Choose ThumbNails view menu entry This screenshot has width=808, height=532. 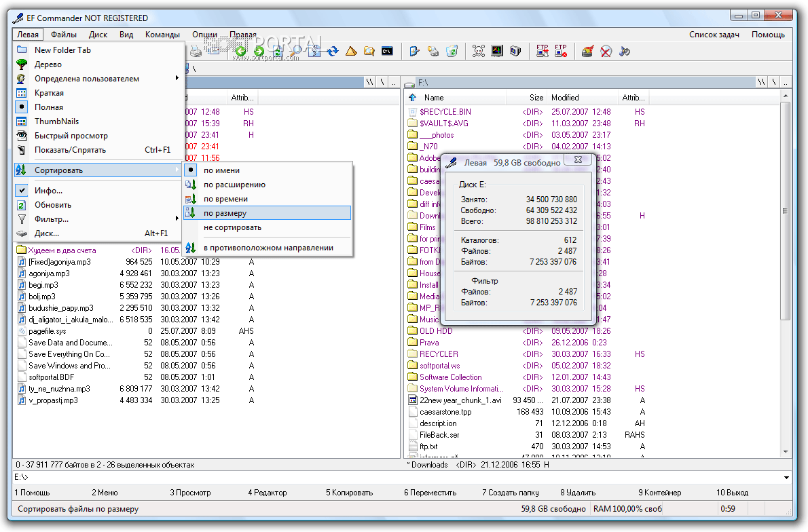click(98, 121)
